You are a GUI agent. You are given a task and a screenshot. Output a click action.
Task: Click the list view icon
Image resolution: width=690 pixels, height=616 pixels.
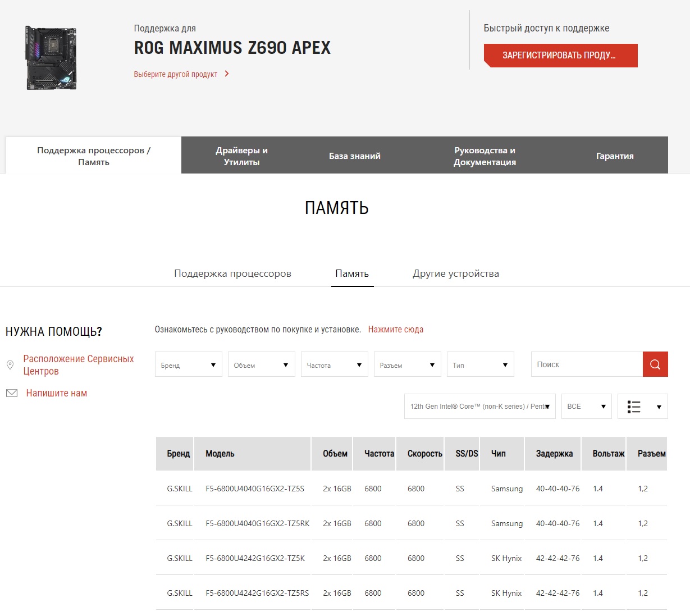(634, 407)
